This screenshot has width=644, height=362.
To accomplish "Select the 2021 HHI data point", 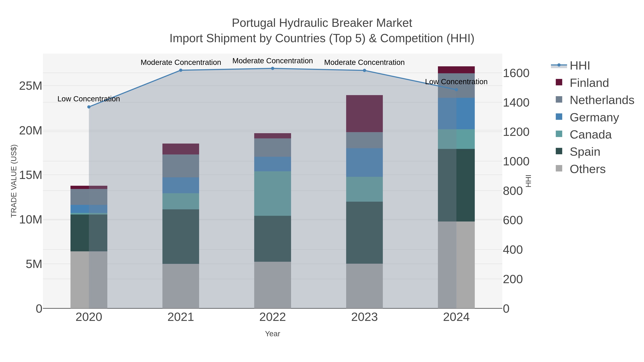I will tap(181, 70).
